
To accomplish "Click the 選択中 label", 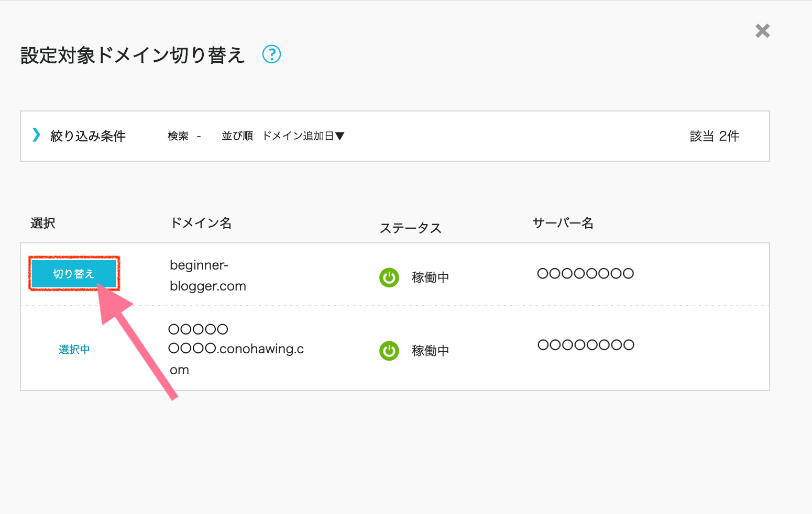I will 74,350.
